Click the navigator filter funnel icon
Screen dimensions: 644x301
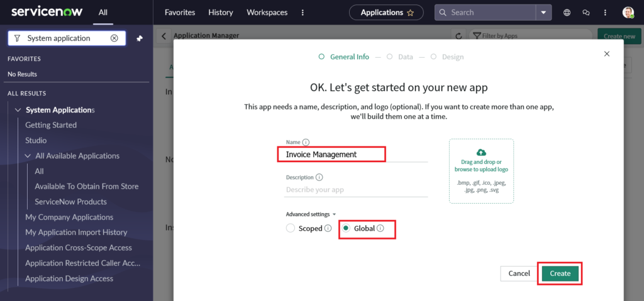(17, 38)
